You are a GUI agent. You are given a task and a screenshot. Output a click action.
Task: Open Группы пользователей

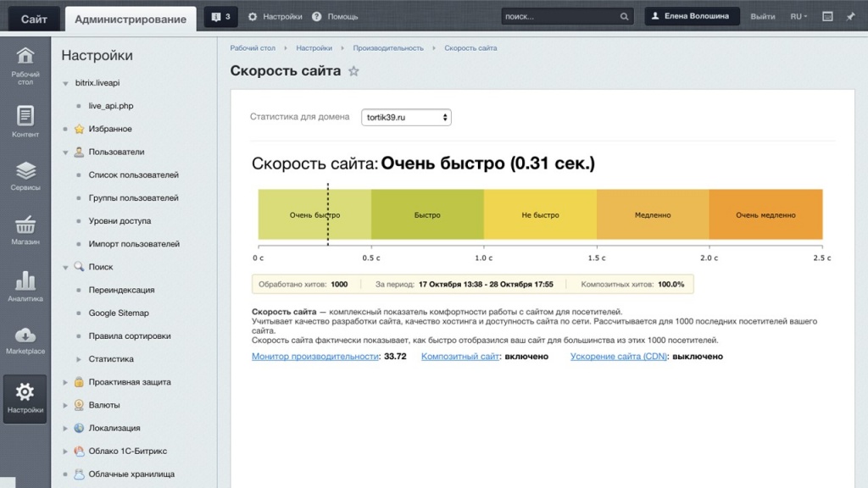point(133,198)
